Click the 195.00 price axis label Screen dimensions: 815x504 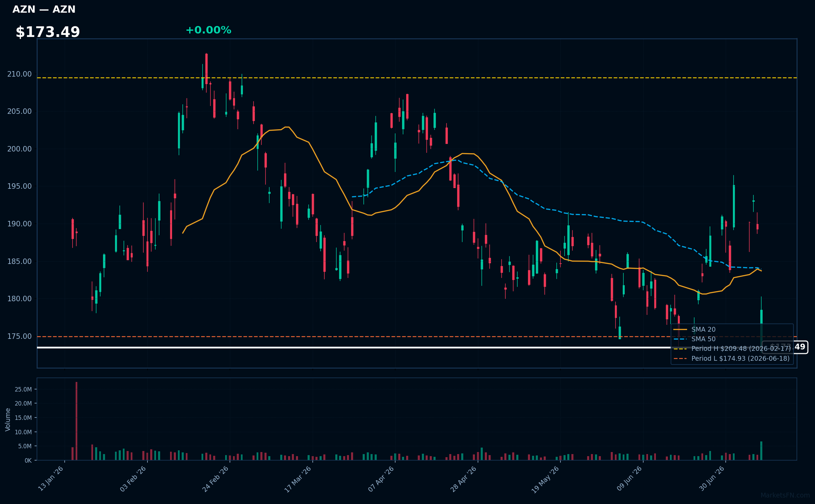tap(19, 186)
